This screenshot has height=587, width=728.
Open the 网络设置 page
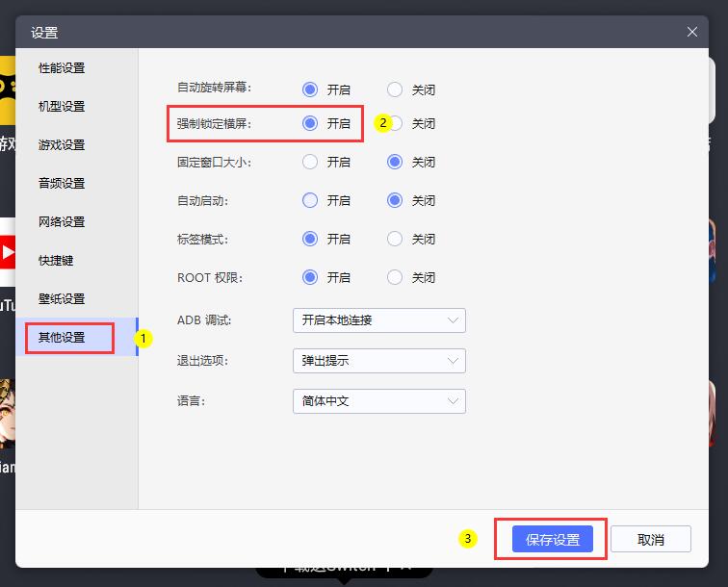62,222
